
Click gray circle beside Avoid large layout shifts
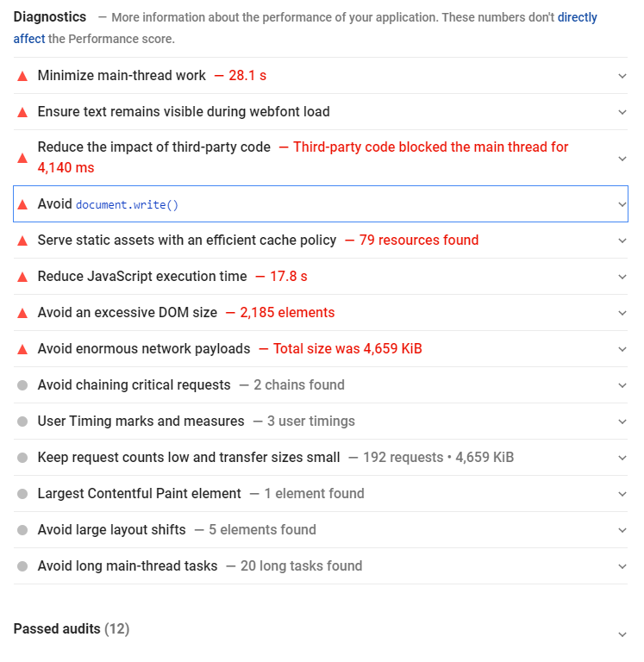click(x=22, y=530)
